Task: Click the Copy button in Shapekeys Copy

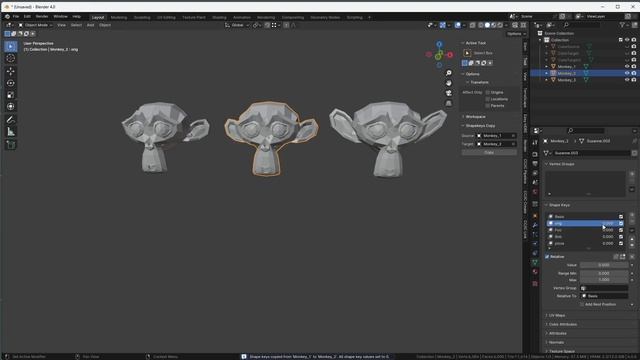Action: (489, 153)
